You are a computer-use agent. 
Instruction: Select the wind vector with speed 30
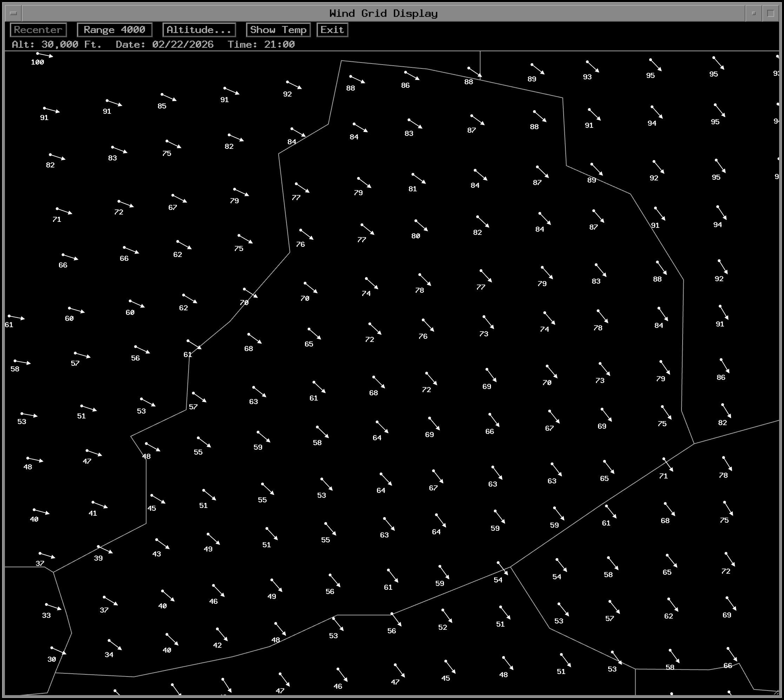(59, 651)
